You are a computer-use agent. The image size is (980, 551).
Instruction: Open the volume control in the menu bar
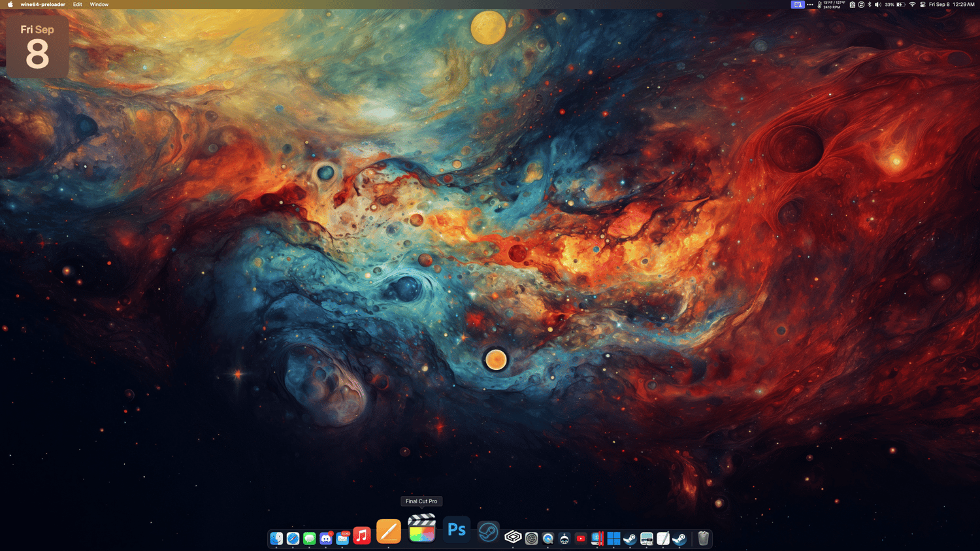click(x=878, y=5)
